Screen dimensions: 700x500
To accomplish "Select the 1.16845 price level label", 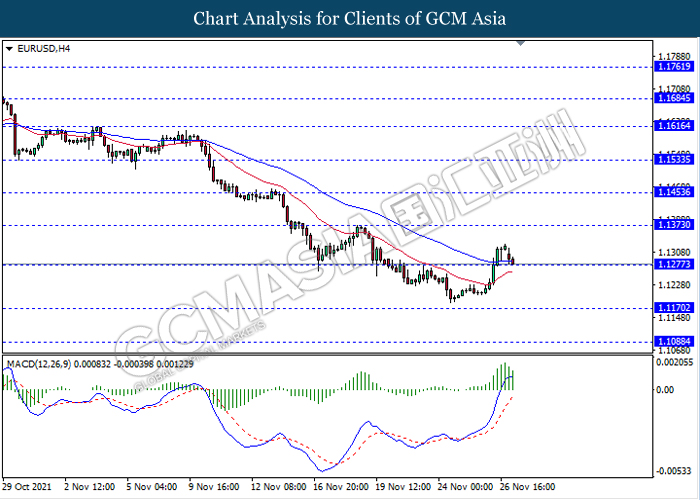I will pos(671,99).
